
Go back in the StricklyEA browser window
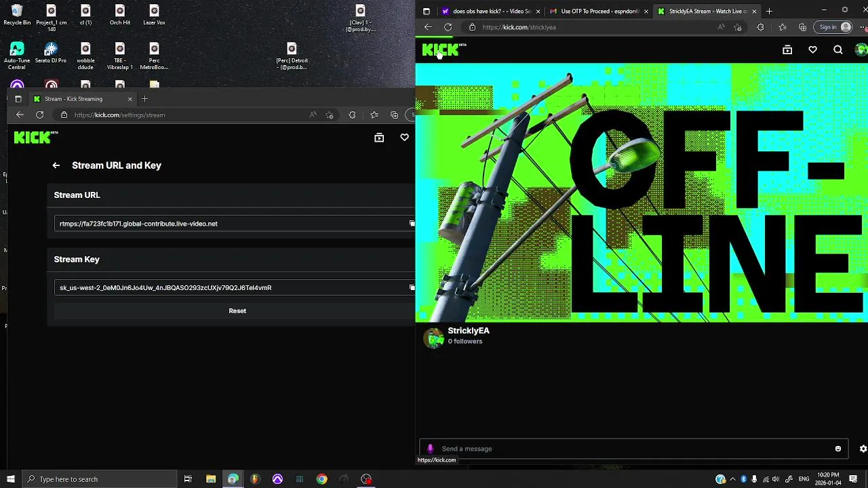point(428,27)
